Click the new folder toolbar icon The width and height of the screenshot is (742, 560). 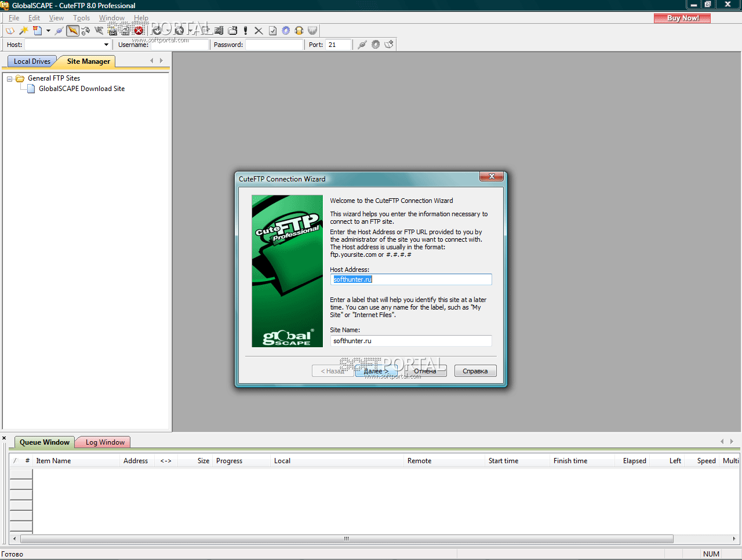click(232, 31)
